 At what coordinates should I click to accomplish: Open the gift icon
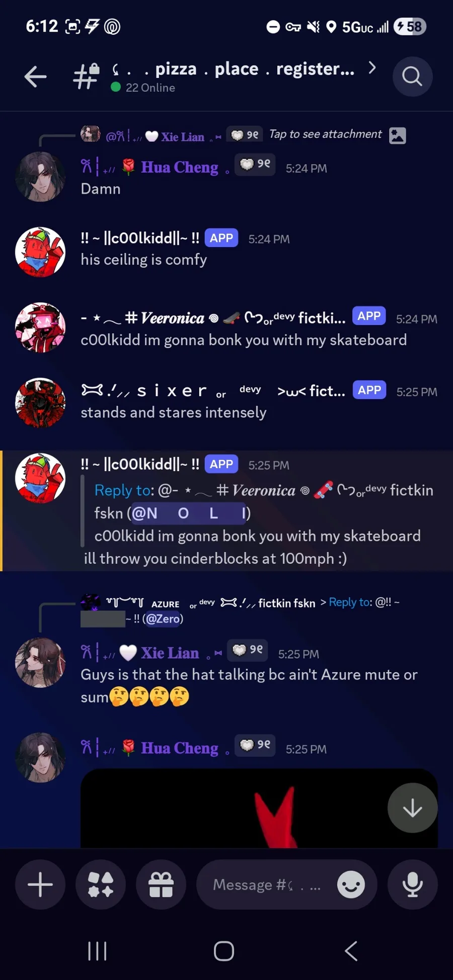tap(161, 884)
